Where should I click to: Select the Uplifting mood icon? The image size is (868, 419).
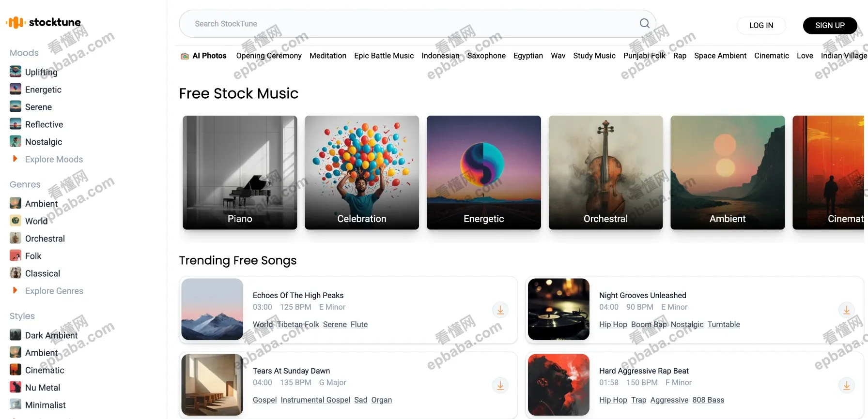coord(15,72)
